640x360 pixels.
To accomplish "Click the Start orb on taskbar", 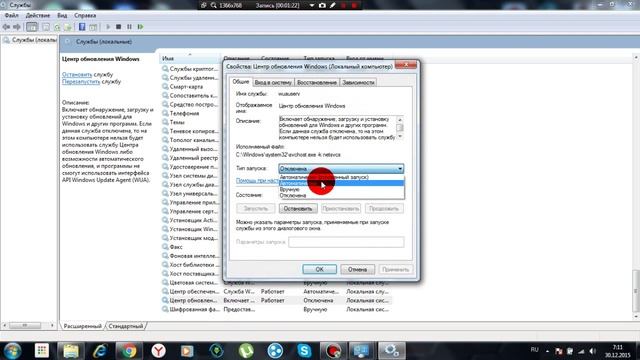I will pos(12,351).
